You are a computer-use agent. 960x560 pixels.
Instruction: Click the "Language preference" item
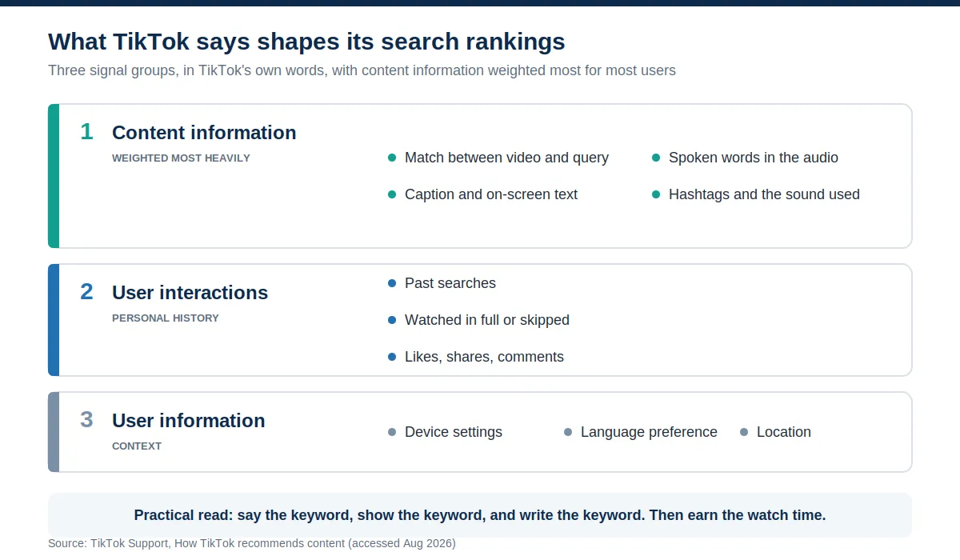point(649,432)
